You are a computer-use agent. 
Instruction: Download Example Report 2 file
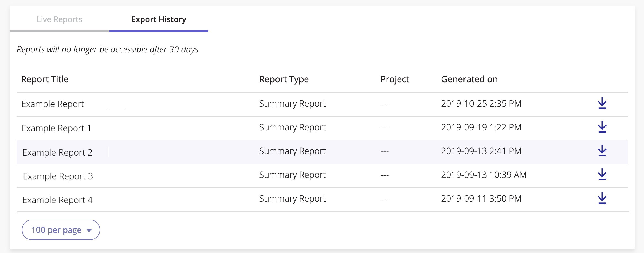click(x=602, y=151)
